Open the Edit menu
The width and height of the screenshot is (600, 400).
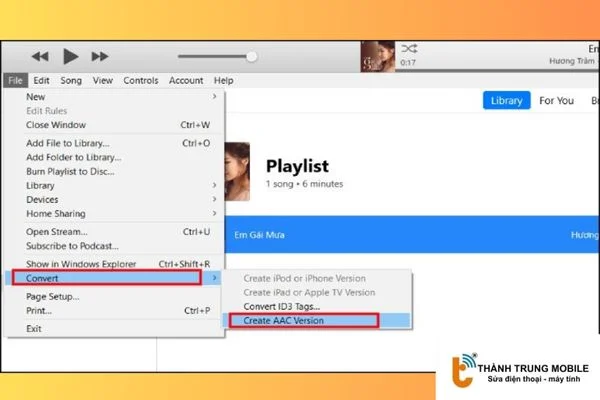pos(41,80)
